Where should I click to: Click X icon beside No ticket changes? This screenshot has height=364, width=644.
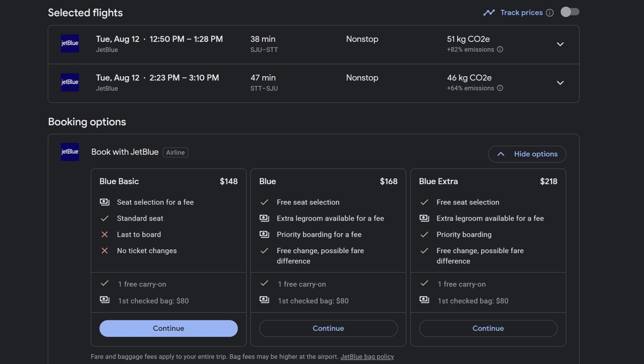[105, 251]
